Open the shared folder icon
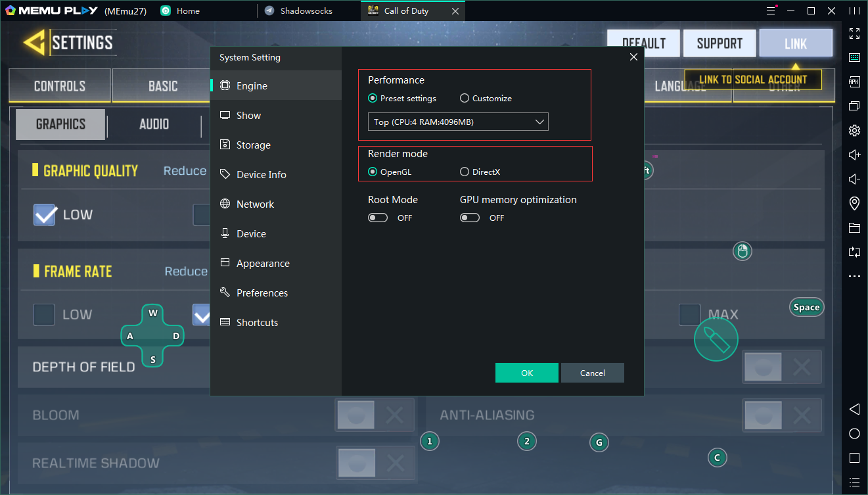The height and width of the screenshot is (495, 868). click(854, 228)
